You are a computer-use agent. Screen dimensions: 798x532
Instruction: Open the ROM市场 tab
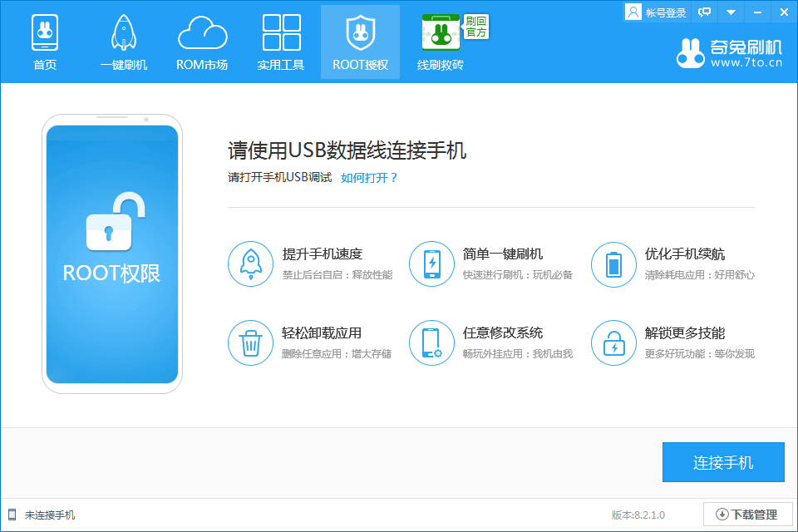pos(202,42)
